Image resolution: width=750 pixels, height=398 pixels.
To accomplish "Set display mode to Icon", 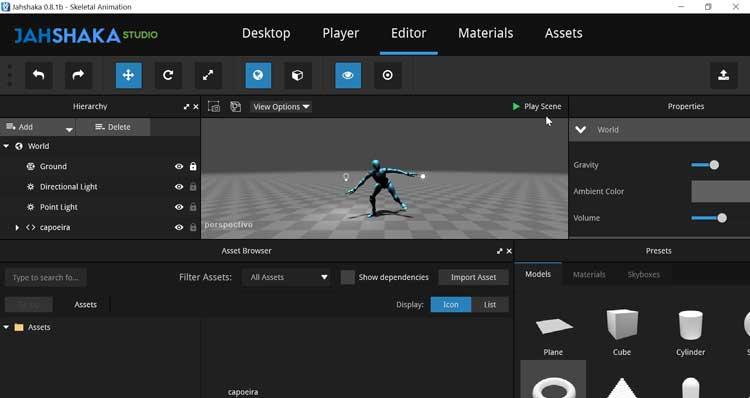I will tap(451, 305).
